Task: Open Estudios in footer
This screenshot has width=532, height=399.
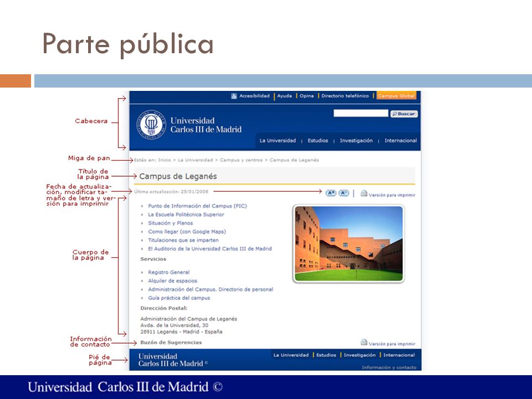Action: pyautogui.click(x=326, y=355)
